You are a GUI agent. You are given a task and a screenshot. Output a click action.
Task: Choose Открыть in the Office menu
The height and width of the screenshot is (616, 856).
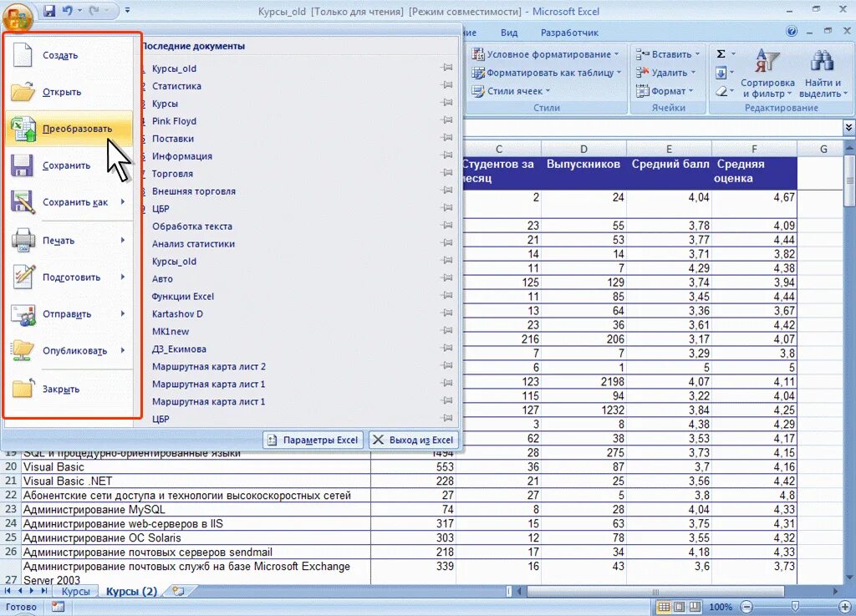(x=69, y=92)
